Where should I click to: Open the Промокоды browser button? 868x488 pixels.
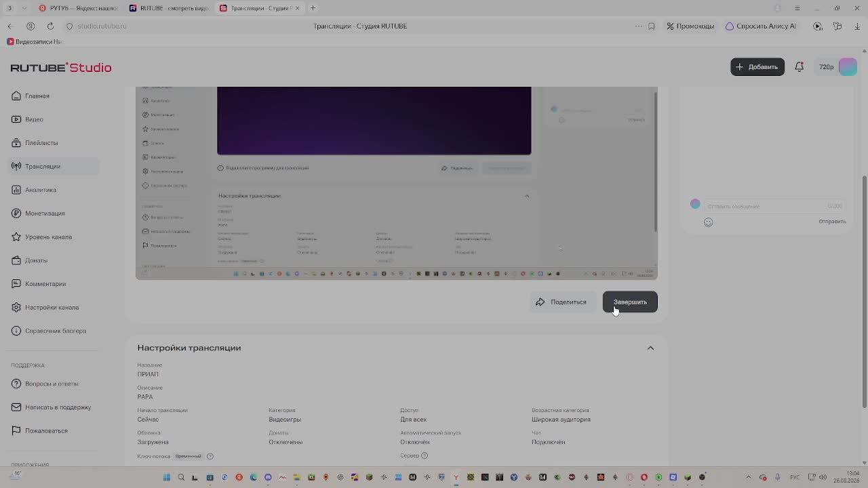pos(690,26)
